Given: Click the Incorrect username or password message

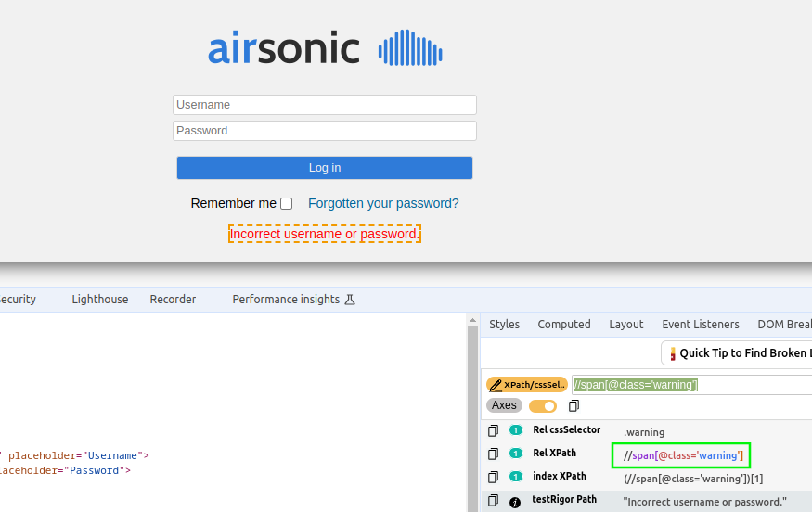Looking at the screenshot, I should (x=325, y=234).
